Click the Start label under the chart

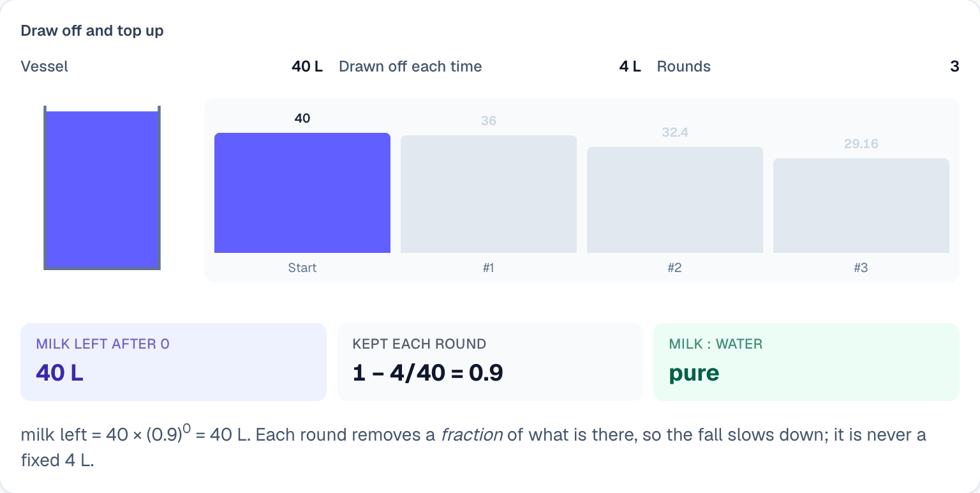click(302, 268)
